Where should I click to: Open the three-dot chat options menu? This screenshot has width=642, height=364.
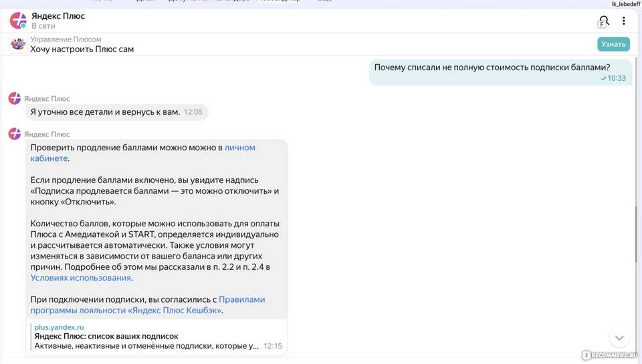[623, 21]
